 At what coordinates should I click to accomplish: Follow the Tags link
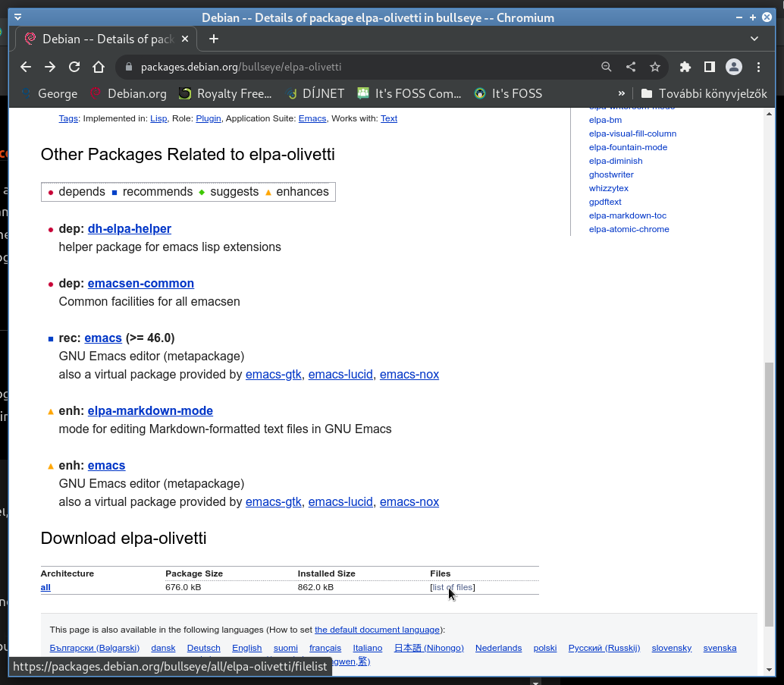(x=68, y=118)
